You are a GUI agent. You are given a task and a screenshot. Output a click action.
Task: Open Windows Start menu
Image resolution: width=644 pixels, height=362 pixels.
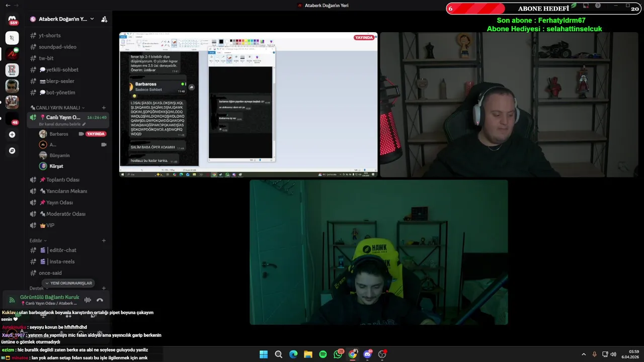[263, 354]
